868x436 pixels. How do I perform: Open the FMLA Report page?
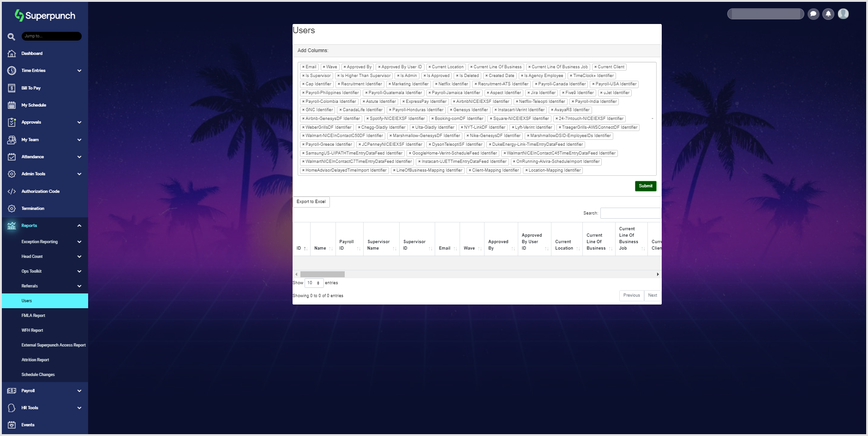pyautogui.click(x=33, y=316)
